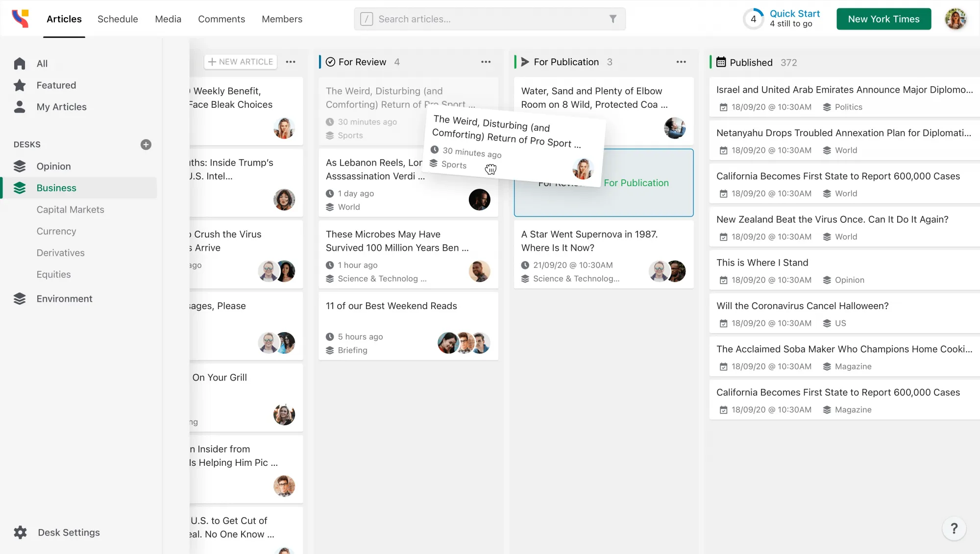980x554 pixels.
Task: Click the Opinion desk layers icon
Action: coord(20,167)
